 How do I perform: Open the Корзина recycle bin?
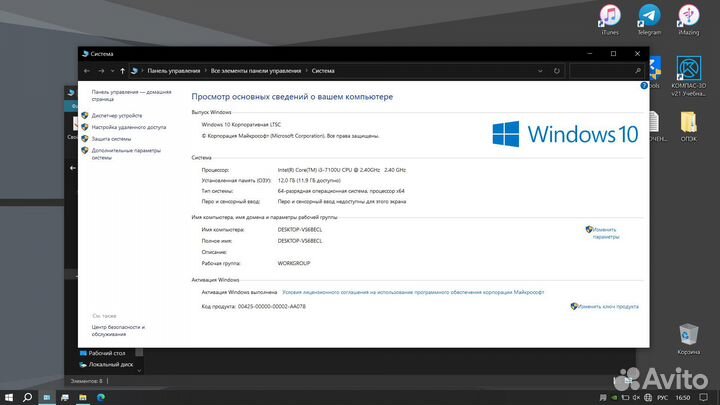click(688, 339)
